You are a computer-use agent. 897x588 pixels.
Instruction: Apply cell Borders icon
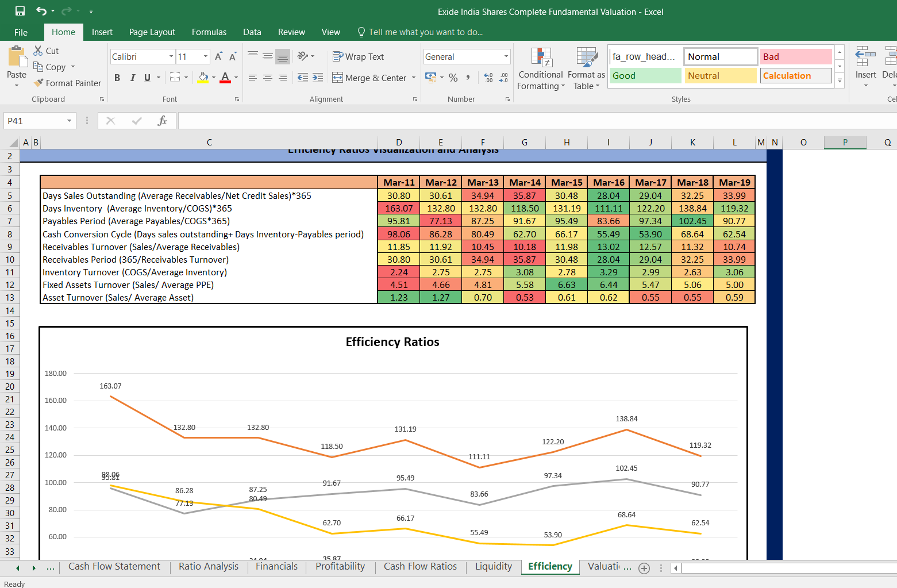coord(175,78)
